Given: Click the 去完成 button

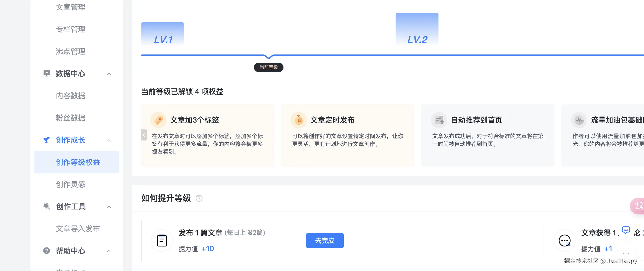Looking at the screenshot, I should point(325,241).
